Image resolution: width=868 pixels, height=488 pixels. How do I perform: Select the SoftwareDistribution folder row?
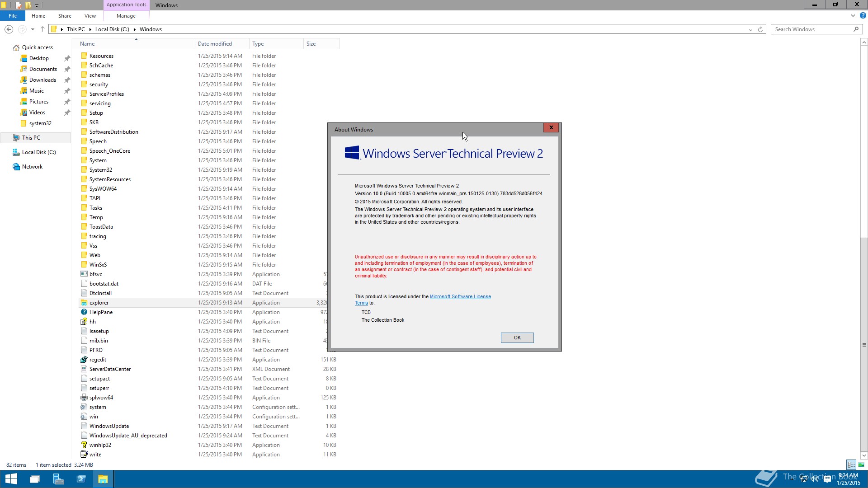203,132
